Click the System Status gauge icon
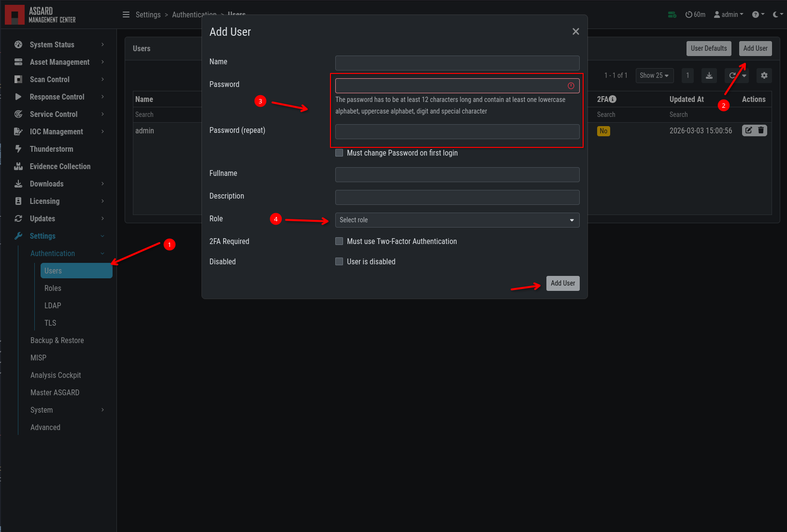Viewport: 787px width, 532px height. tap(18, 44)
